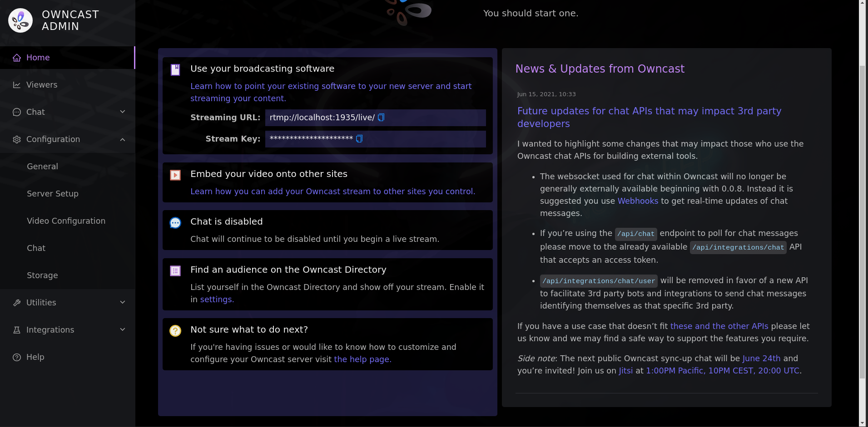Screen dimensions: 868x427
Task: Expand the Integrations submenu
Action: tap(122, 329)
